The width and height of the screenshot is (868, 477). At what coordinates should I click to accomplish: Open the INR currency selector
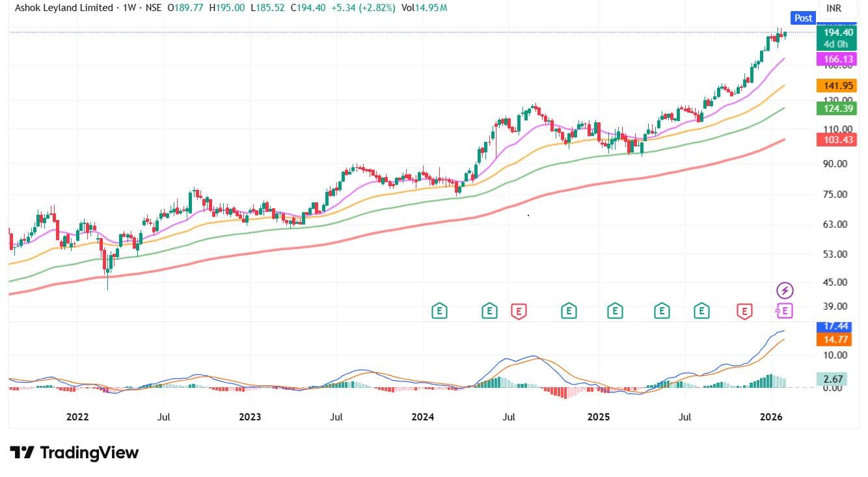(x=834, y=8)
